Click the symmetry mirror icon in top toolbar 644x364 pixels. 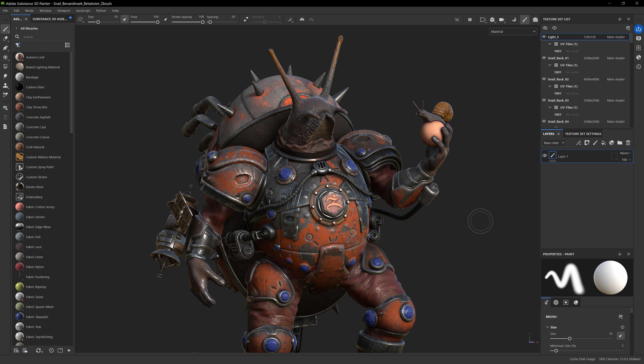pyautogui.click(x=302, y=19)
